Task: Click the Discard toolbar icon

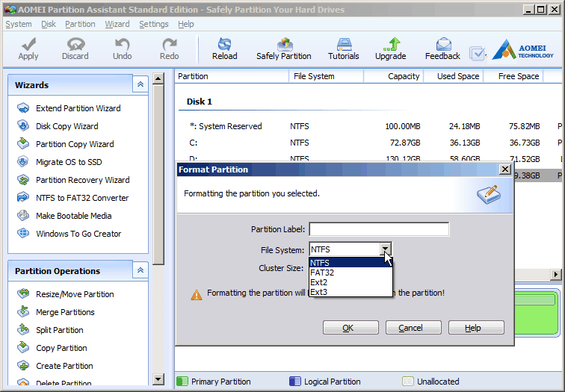Action: coord(75,44)
